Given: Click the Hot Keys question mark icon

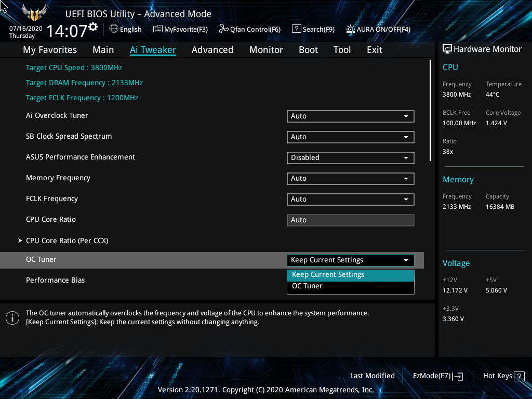Looking at the screenshot, I should [x=519, y=376].
